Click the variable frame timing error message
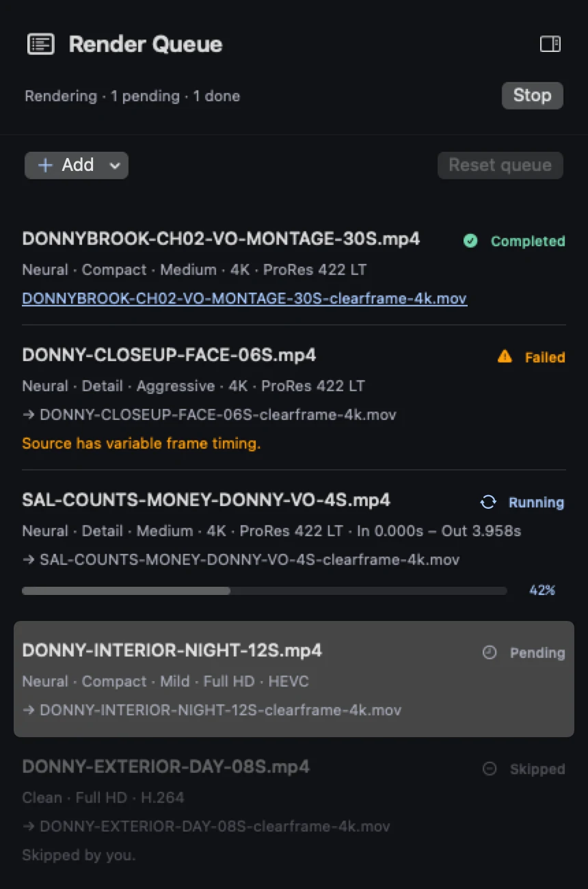This screenshot has width=588, height=889. point(142,444)
